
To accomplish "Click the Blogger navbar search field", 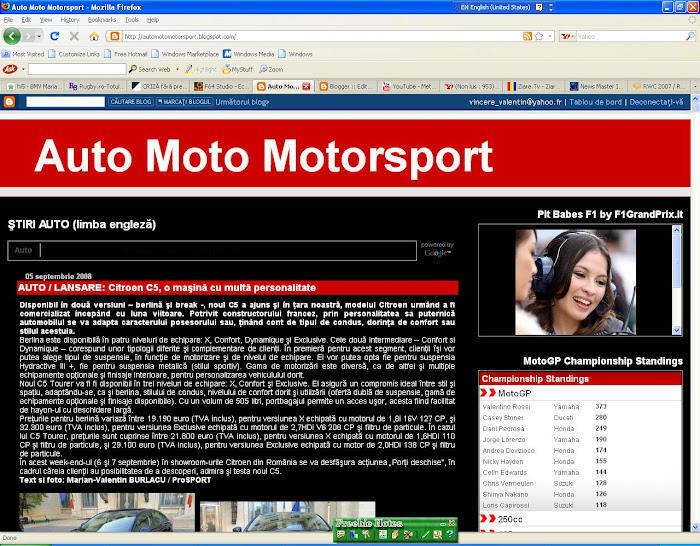I will [66, 102].
